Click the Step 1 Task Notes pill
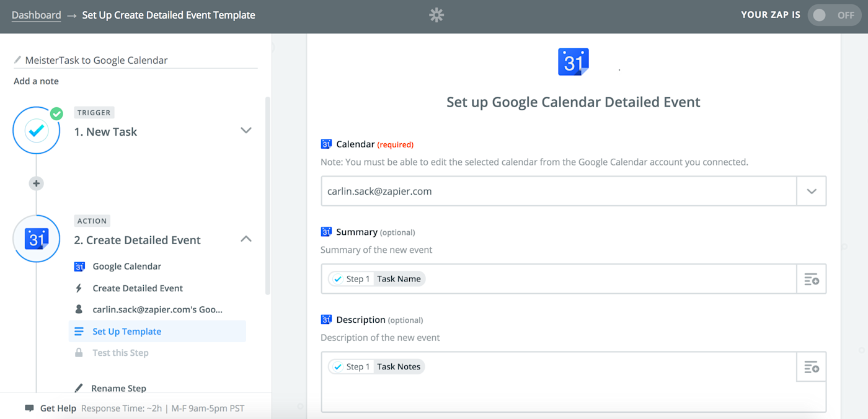This screenshot has height=419, width=868. pyautogui.click(x=376, y=367)
